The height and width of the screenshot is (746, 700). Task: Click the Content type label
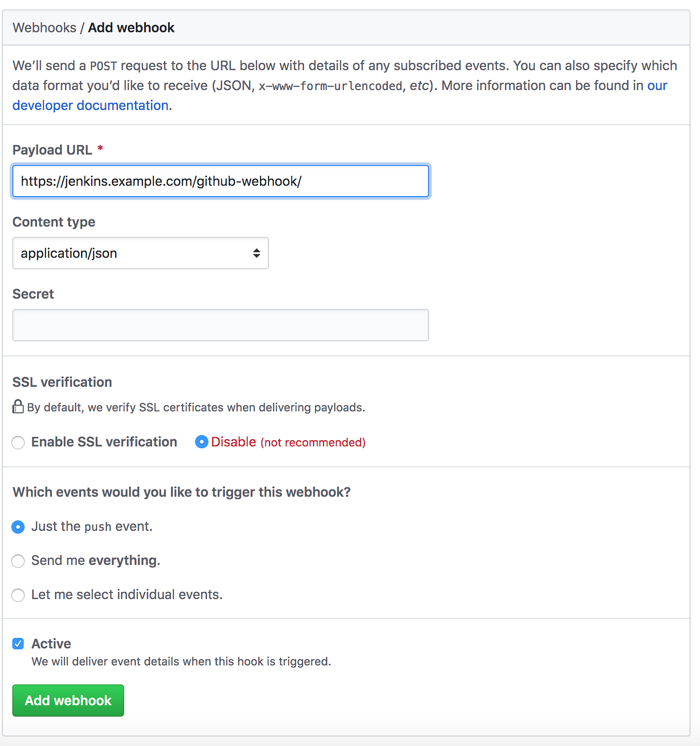[x=54, y=222]
